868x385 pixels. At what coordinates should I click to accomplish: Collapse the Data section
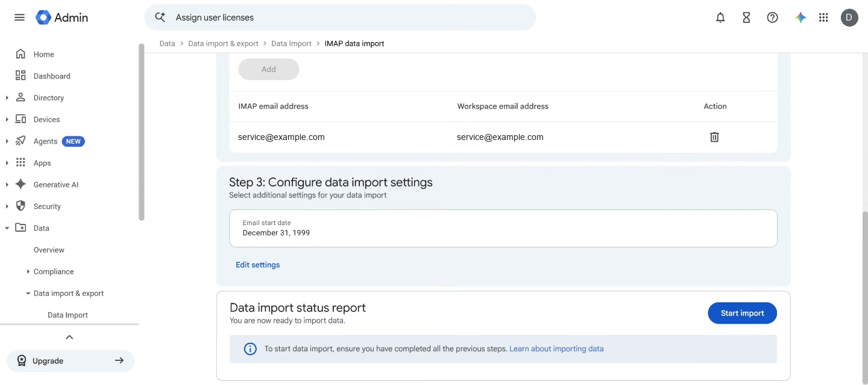(x=7, y=228)
